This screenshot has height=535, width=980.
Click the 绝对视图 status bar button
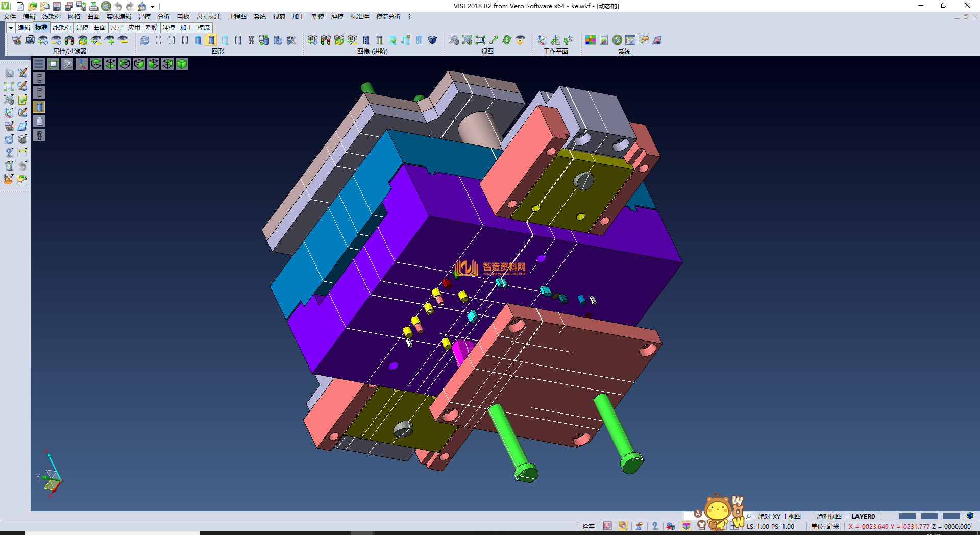(829, 516)
